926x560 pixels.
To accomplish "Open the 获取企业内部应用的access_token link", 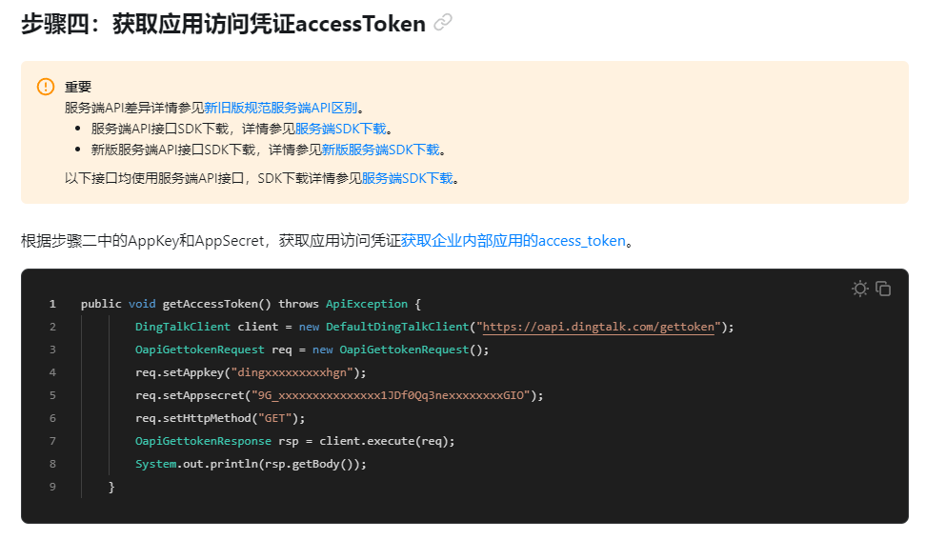I will [513, 241].
